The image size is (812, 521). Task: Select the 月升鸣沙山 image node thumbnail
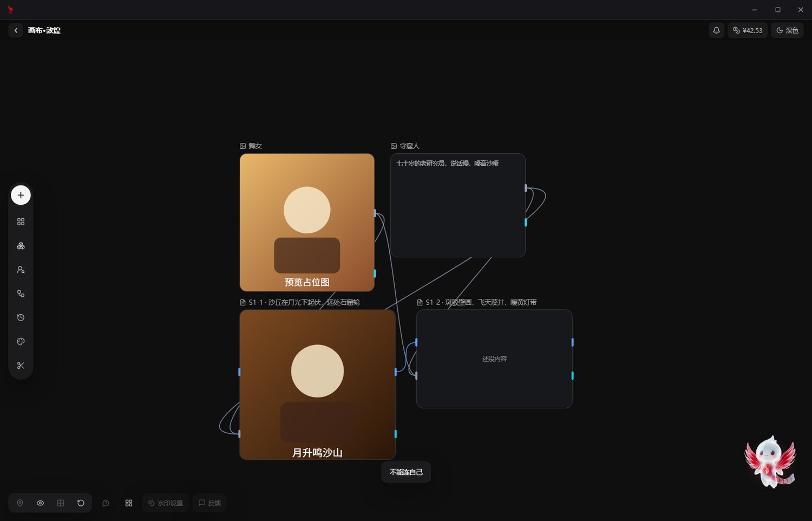(x=317, y=385)
